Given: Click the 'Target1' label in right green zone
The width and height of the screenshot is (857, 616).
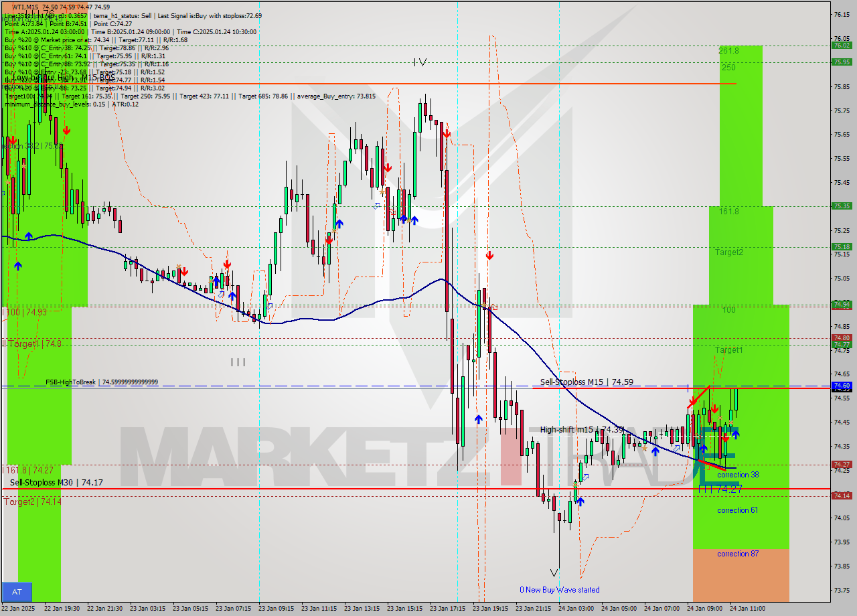Looking at the screenshot, I should (x=729, y=350).
